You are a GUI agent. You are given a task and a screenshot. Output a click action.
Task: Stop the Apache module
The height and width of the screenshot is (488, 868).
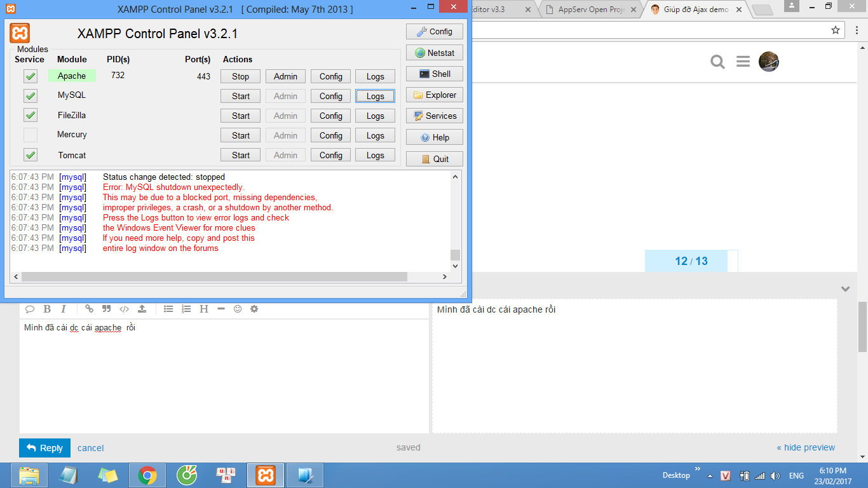(241, 76)
